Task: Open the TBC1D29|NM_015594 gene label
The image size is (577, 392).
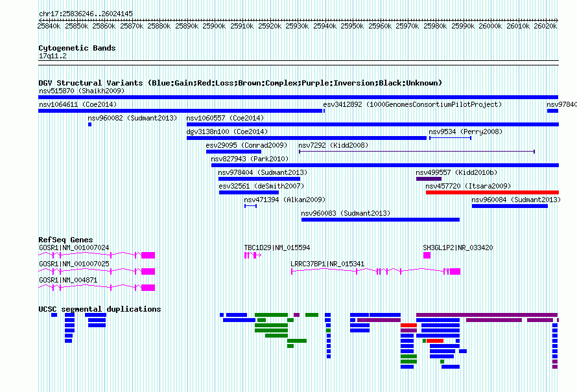Action: coord(277,248)
